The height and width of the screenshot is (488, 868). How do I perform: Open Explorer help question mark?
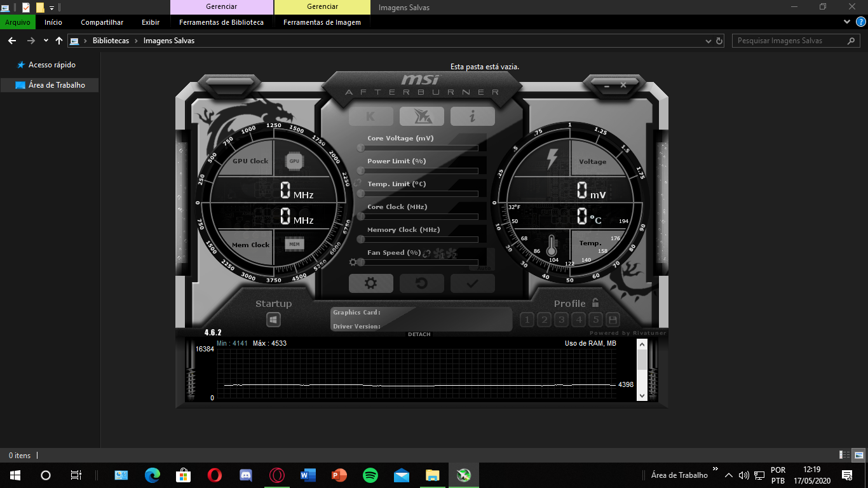point(861,22)
